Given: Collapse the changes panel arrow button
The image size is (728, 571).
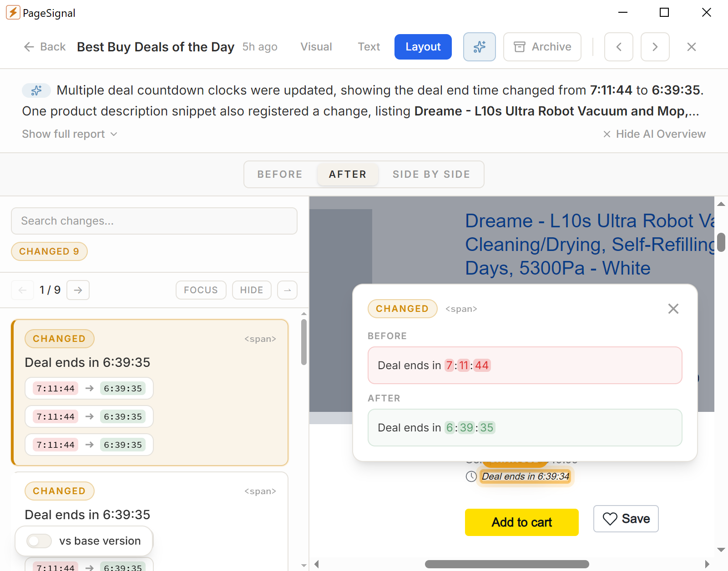Looking at the screenshot, I should tap(288, 290).
